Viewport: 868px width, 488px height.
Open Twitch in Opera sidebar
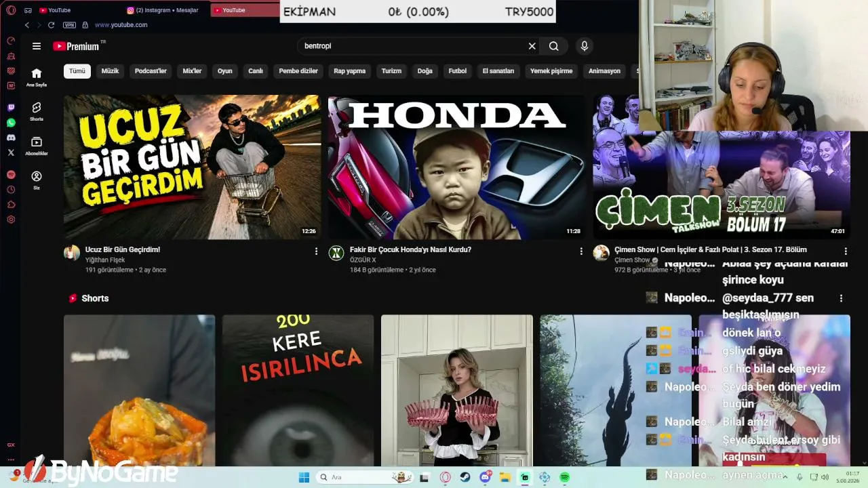(x=11, y=108)
